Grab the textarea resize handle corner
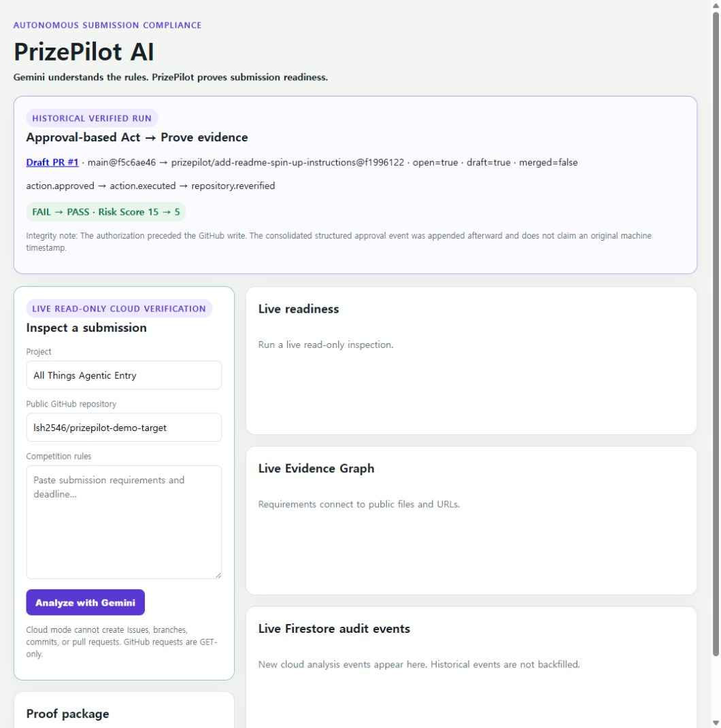This screenshot has height=728, width=721. click(x=218, y=575)
